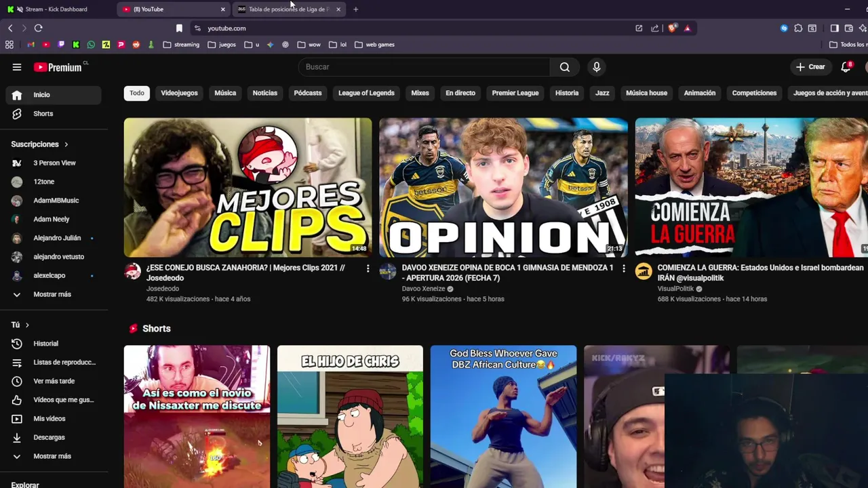The width and height of the screenshot is (868, 488).
Task: Select the Música house chip
Action: coord(646,93)
